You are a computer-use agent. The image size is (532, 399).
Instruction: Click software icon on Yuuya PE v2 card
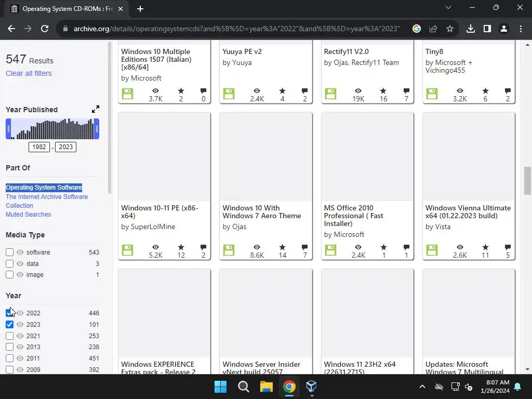point(229,94)
